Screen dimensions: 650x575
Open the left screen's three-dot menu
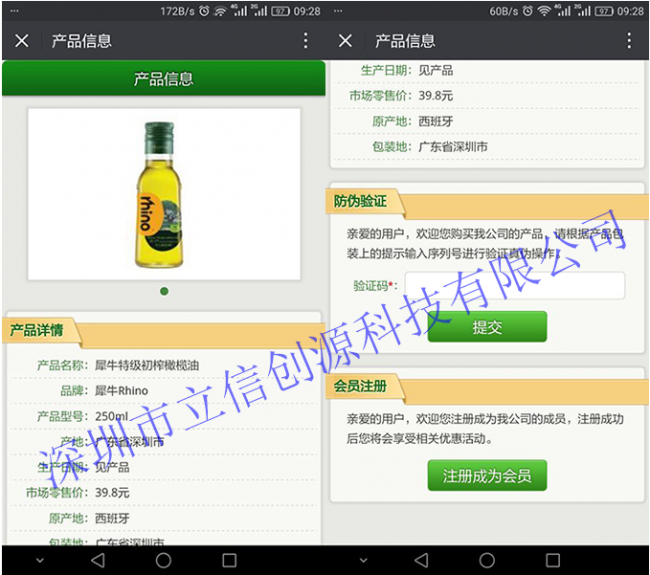click(306, 41)
